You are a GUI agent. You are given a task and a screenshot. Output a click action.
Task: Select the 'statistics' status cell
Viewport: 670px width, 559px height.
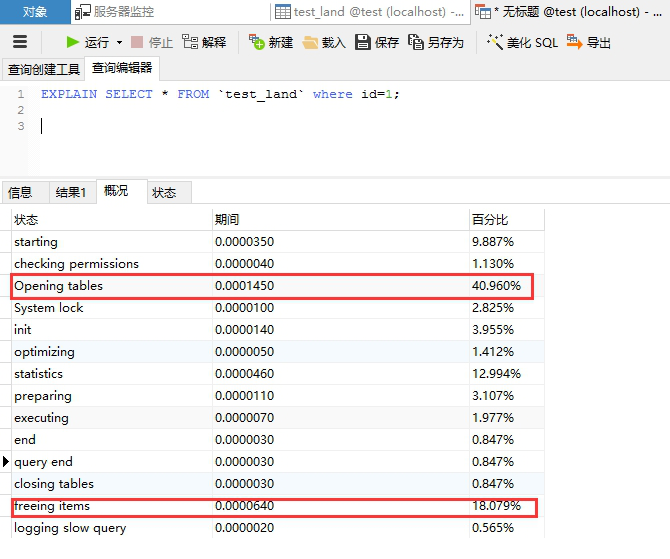tap(112, 374)
